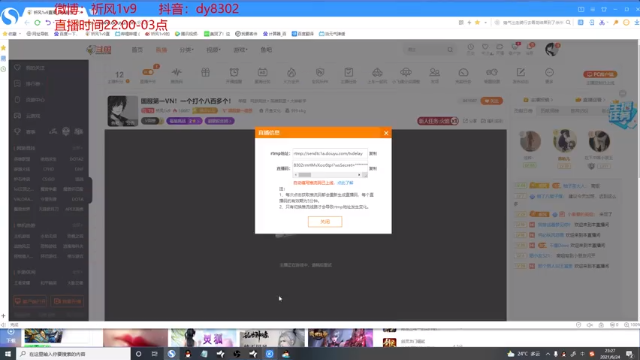Expand the 分类 dropdown in the nav bar
640x360 pixels.
(186, 50)
